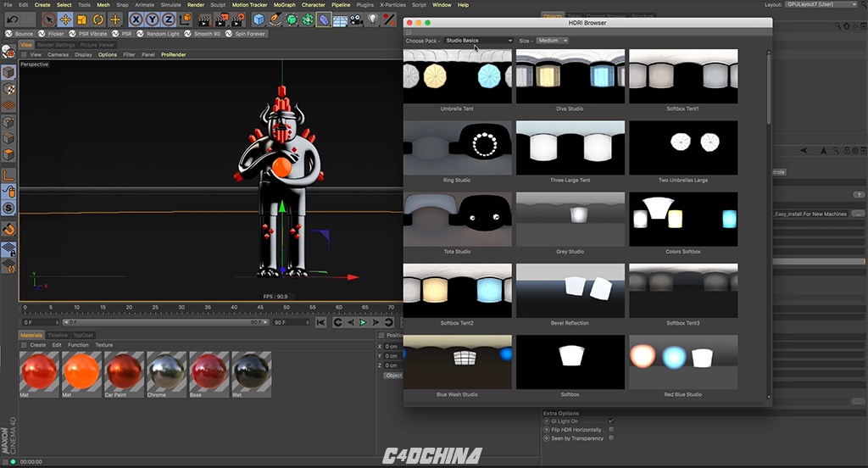Open the deformer Bend icon
The width and height of the screenshot is (868, 468).
tap(324, 20)
